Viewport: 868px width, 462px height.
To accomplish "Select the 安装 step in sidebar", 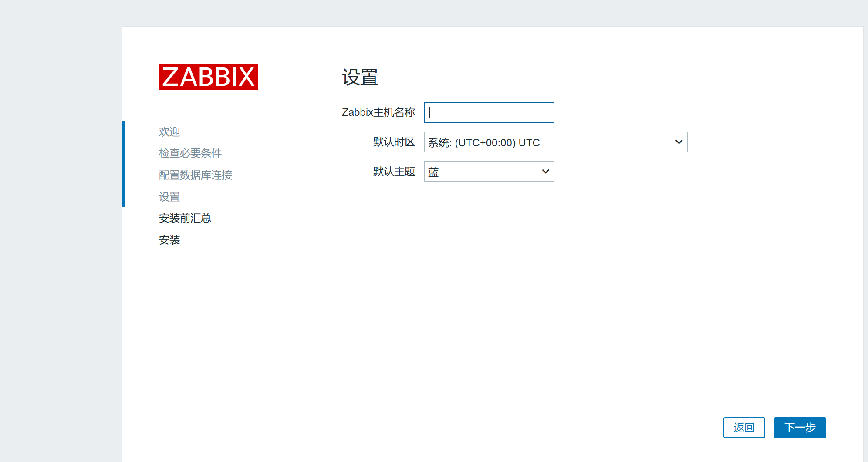I will pos(169,240).
